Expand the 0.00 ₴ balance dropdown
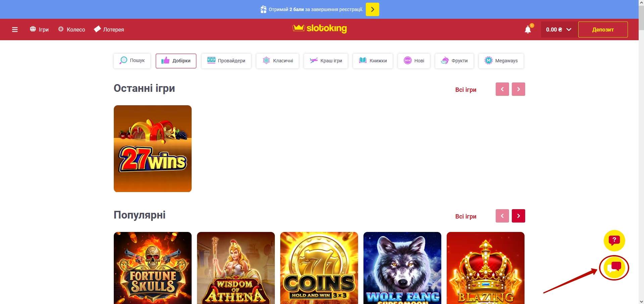The image size is (644, 304). coord(558,29)
